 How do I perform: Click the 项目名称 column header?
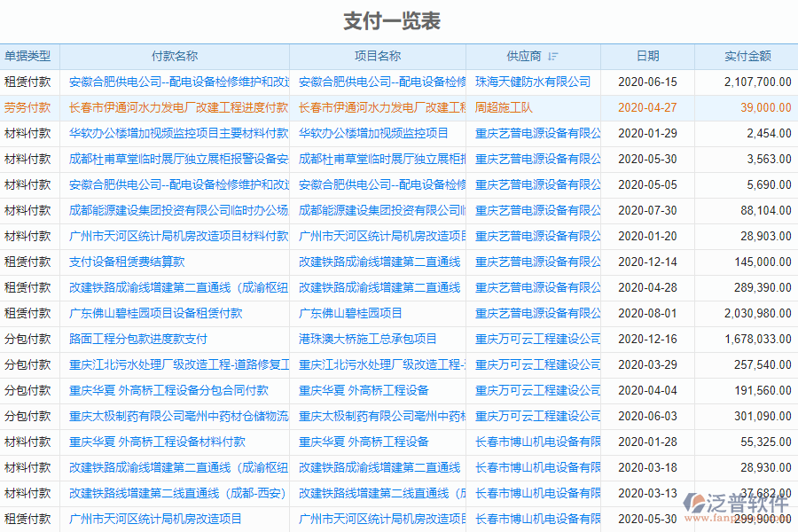[x=377, y=55]
